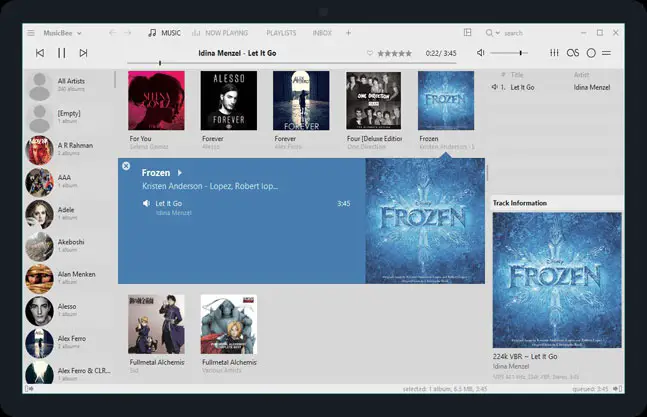Mute sound via the speaker icon
Image resolution: width=647 pixels, height=417 pixels.
point(481,53)
